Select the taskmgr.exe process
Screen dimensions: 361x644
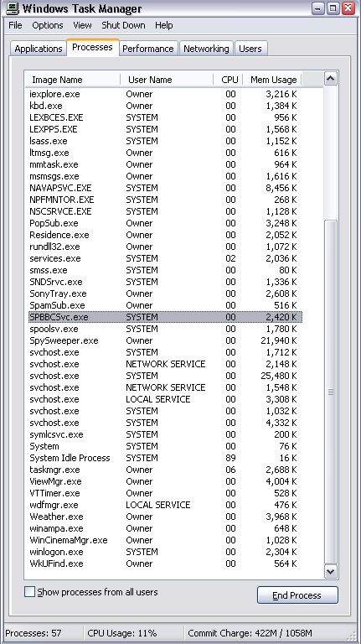coord(165,470)
